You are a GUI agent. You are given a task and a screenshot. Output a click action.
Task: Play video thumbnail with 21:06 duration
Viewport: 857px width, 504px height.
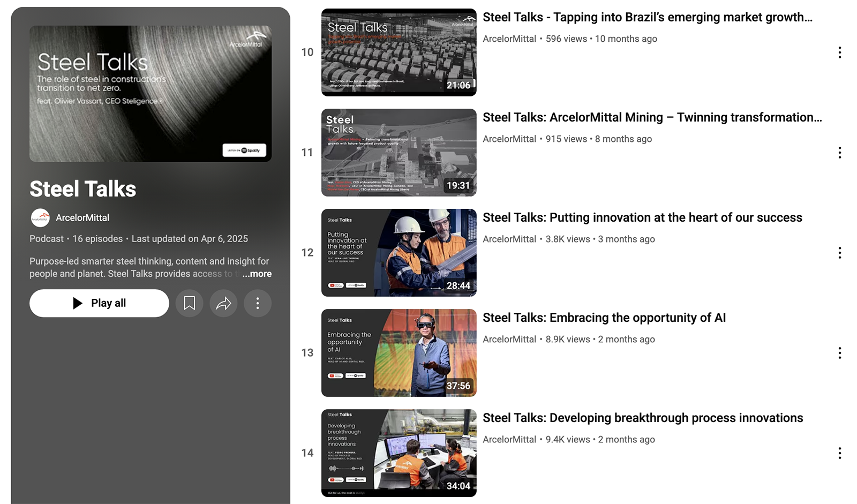(399, 52)
